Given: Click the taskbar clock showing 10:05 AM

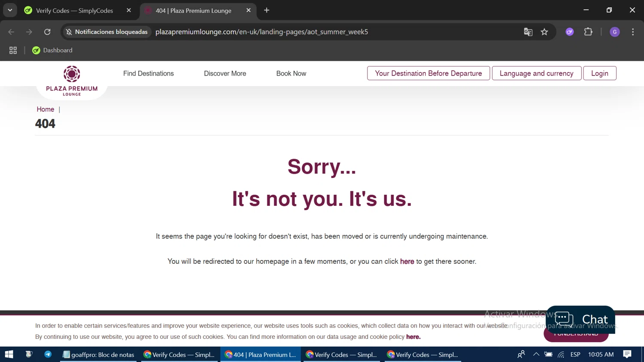Looking at the screenshot, I should coord(601,354).
